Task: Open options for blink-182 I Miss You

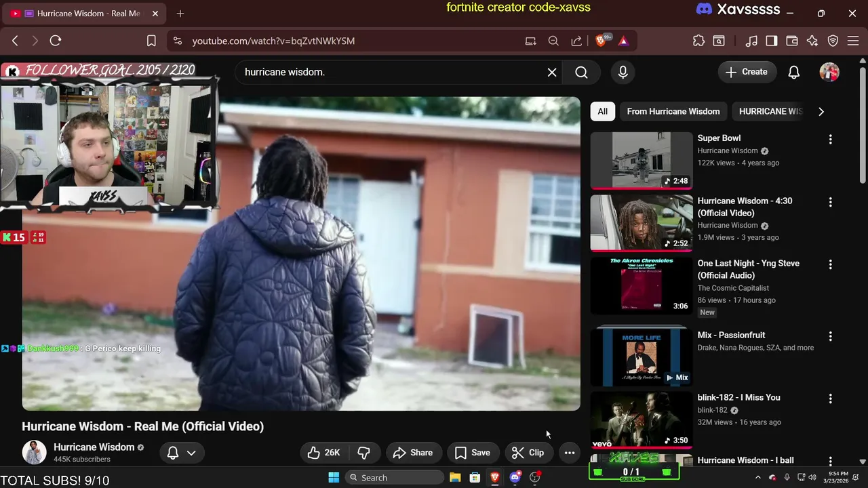Action: click(830, 399)
